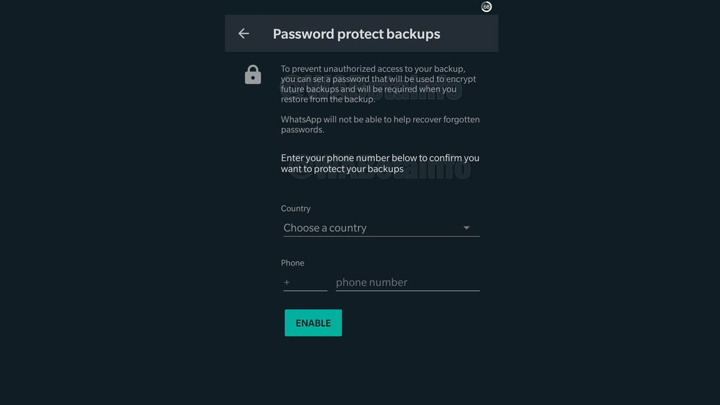
Task: Click the "Country" field label
Action: (296, 208)
